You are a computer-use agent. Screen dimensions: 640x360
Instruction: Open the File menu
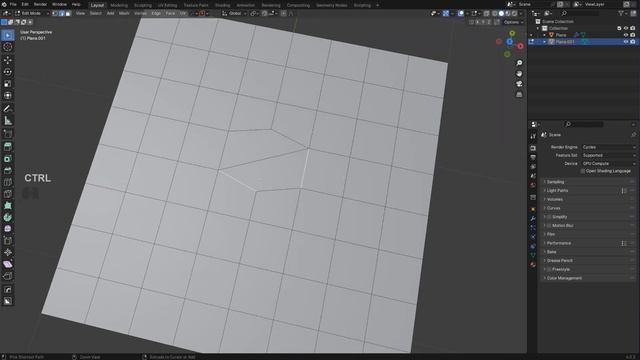[x=13, y=4]
